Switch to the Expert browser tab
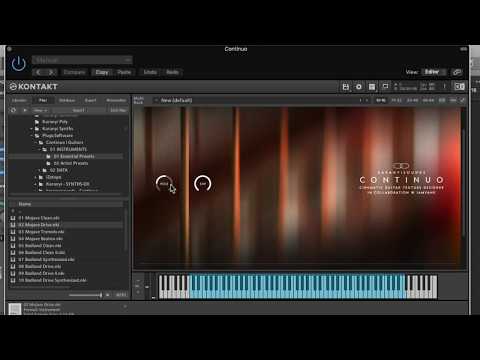480x360 pixels. (90, 100)
